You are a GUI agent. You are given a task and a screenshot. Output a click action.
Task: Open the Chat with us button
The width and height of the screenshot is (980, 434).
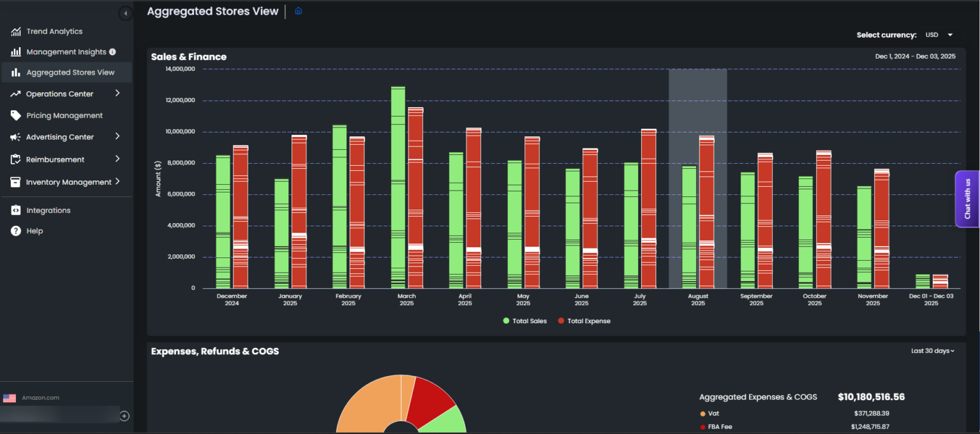click(x=967, y=199)
